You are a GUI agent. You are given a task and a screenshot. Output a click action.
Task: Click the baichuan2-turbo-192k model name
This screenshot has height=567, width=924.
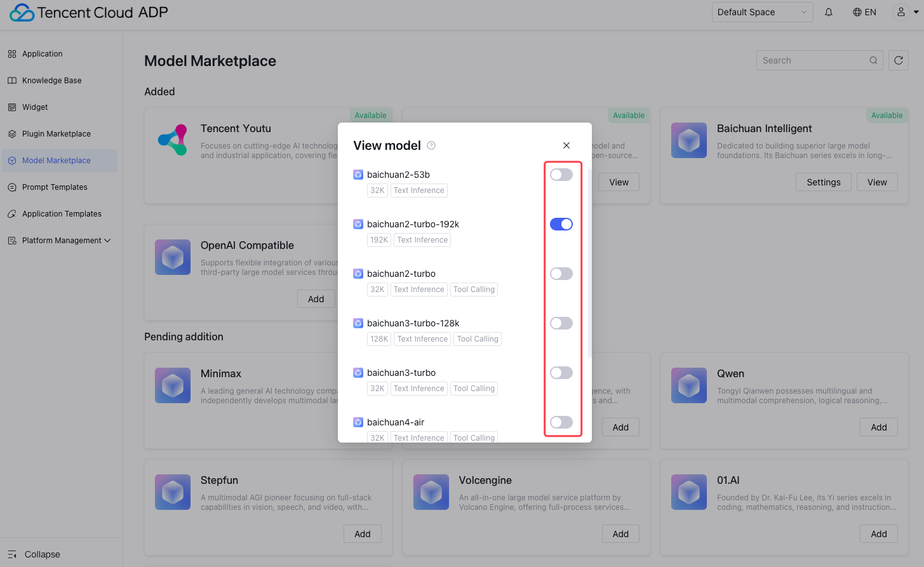tap(413, 224)
